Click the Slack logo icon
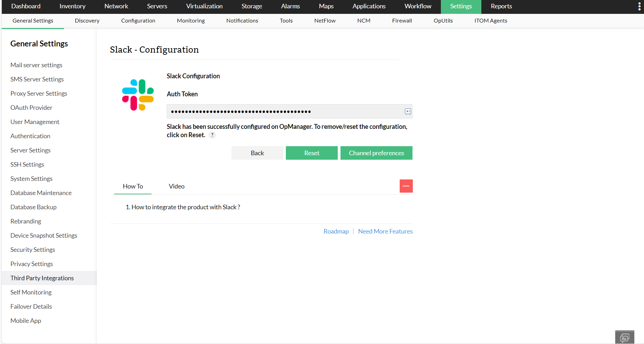Viewport: 644px width, 344px height. click(138, 95)
